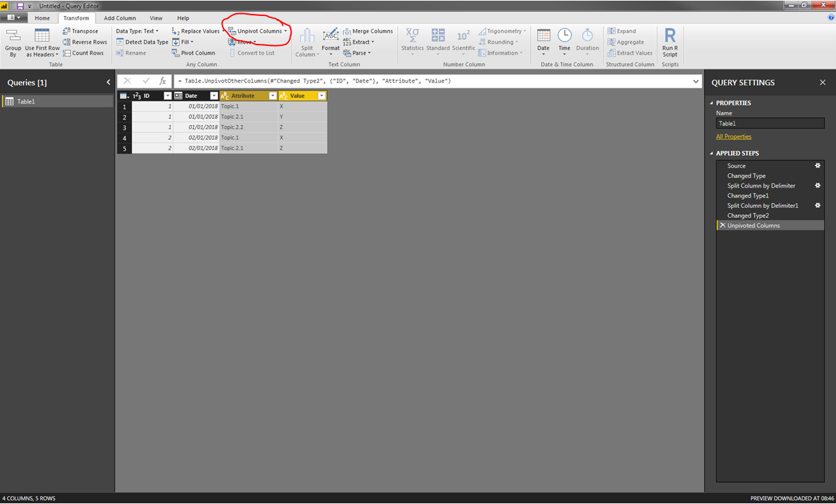The height and width of the screenshot is (504, 836).
Task: Click Reverse Rows in Table group
Action: pos(84,42)
